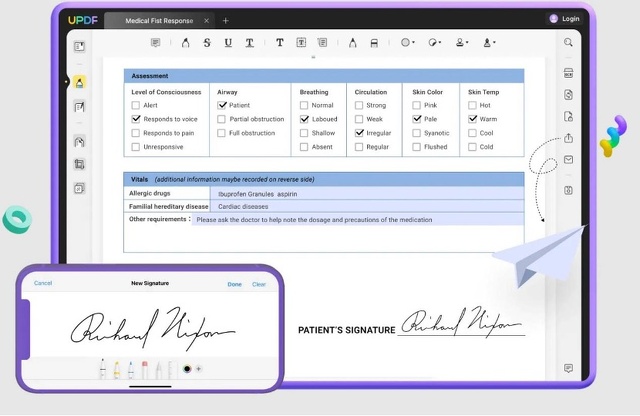Open a new tab with plus button
The width and height of the screenshot is (640, 416).
click(226, 20)
